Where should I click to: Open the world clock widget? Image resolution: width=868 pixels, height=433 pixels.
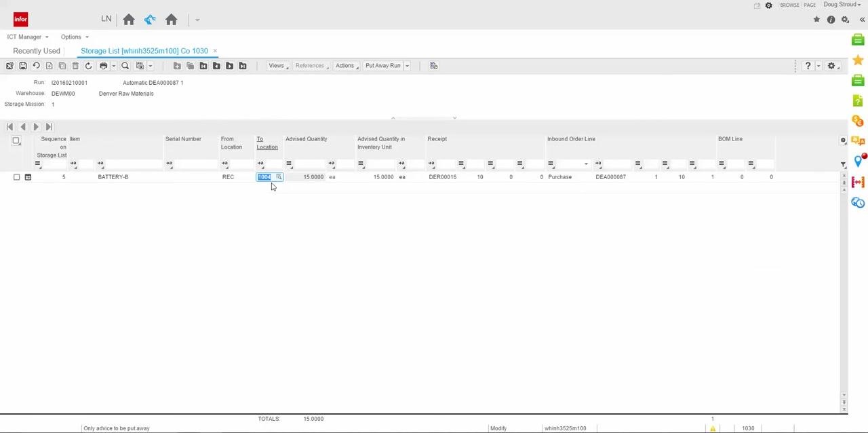coord(858,202)
